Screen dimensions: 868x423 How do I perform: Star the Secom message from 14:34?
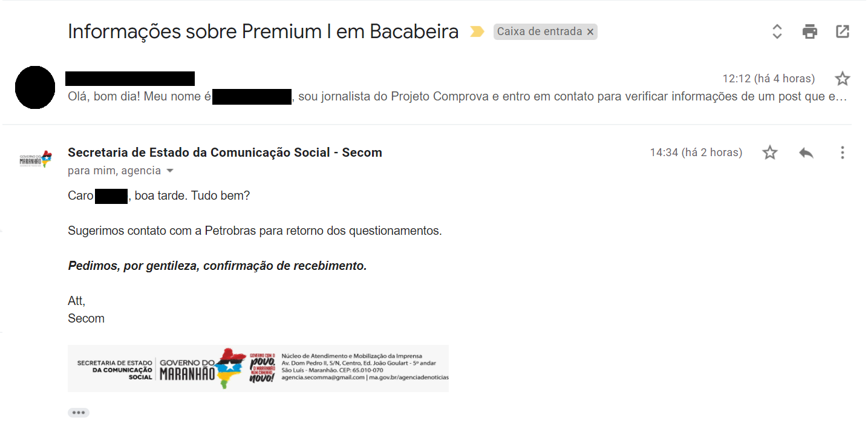pos(769,152)
